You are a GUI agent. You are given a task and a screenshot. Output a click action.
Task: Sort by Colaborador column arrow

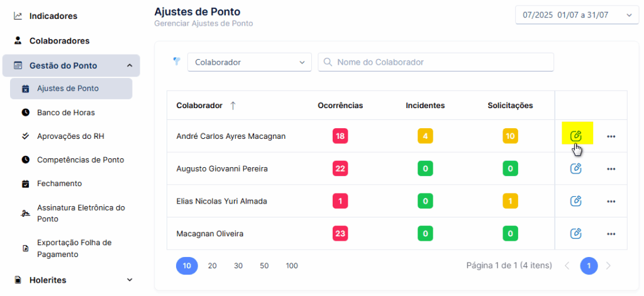click(x=233, y=106)
